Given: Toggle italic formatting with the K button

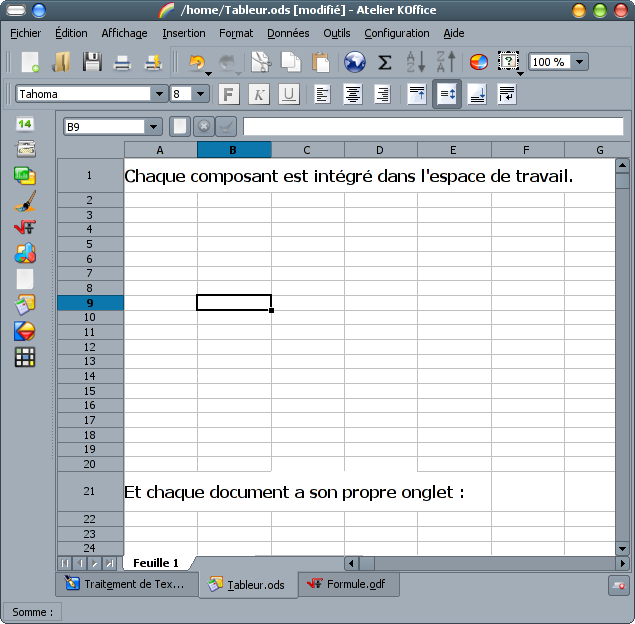Looking at the screenshot, I should click(x=259, y=95).
